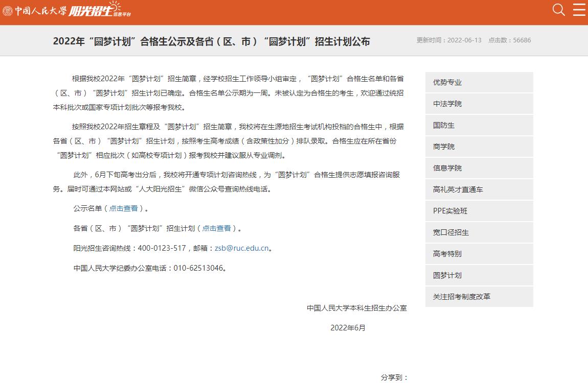Image resolution: width=588 pixels, height=383 pixels.
Task: Click the update time 2022-06-13
Action: (464, 40)
